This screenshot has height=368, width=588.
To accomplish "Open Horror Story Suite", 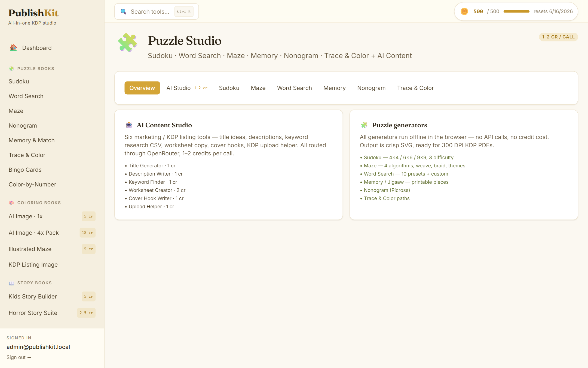I will pos(52,313).
